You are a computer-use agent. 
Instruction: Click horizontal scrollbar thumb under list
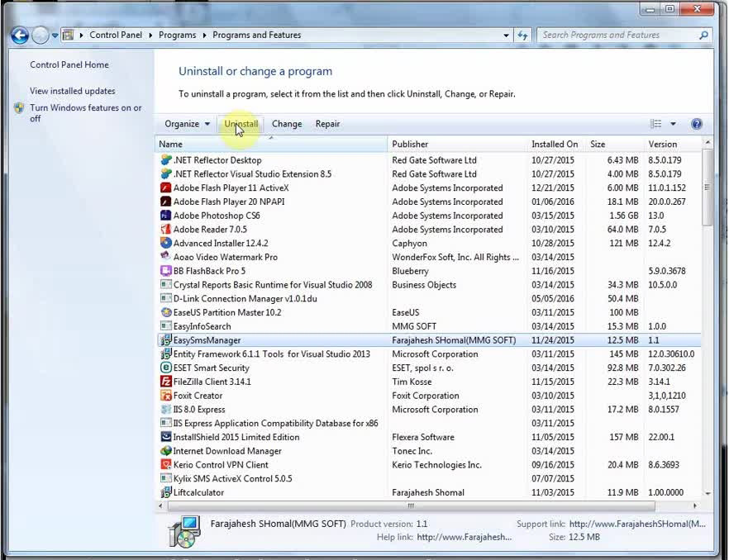point(411,505)
